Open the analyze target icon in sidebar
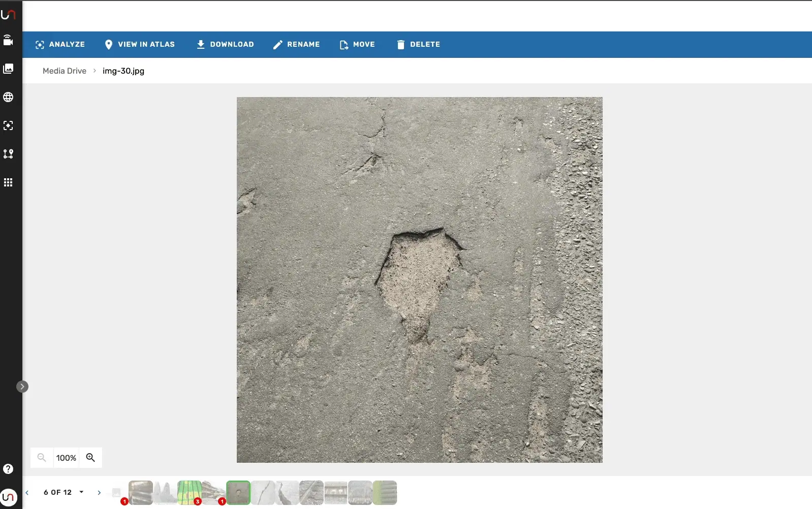 click(9, 125)
